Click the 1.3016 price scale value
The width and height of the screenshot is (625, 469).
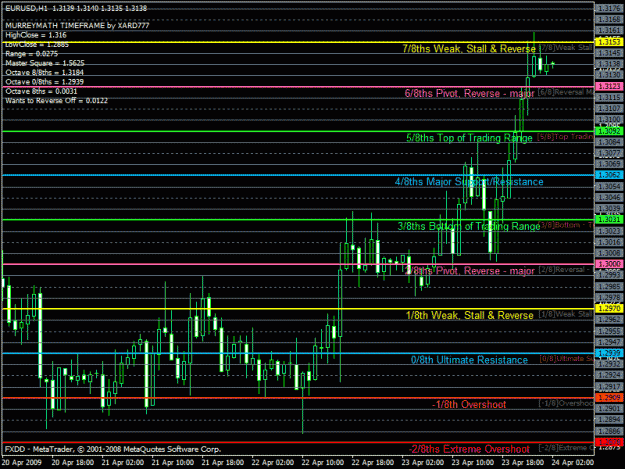[x=610, y=242]
